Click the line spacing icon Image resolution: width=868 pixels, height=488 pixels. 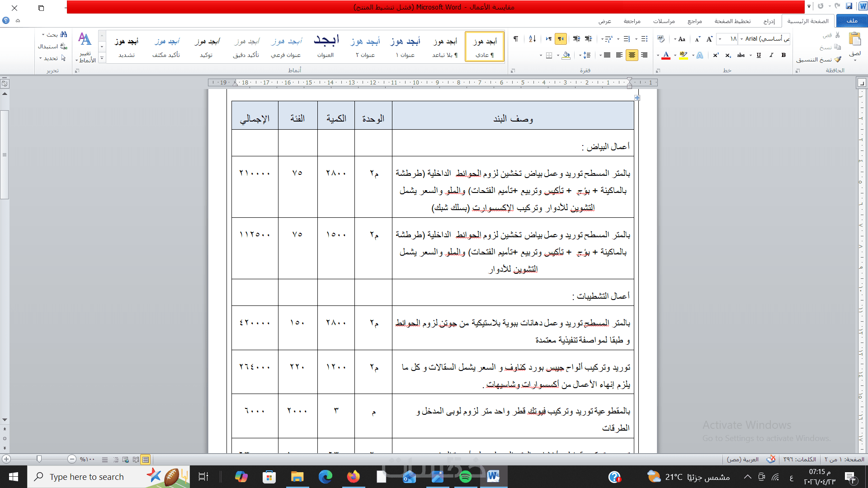point(586,55)
